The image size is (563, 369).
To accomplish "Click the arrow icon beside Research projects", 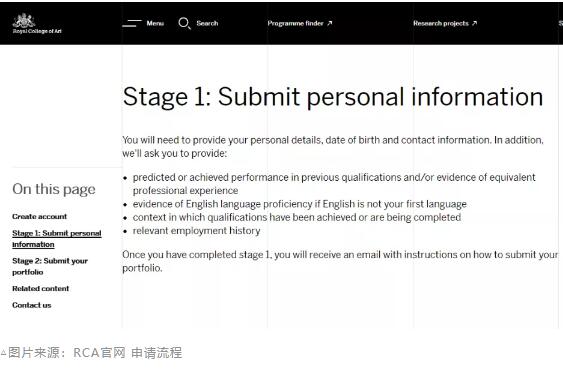I will [x=474, y=23].
